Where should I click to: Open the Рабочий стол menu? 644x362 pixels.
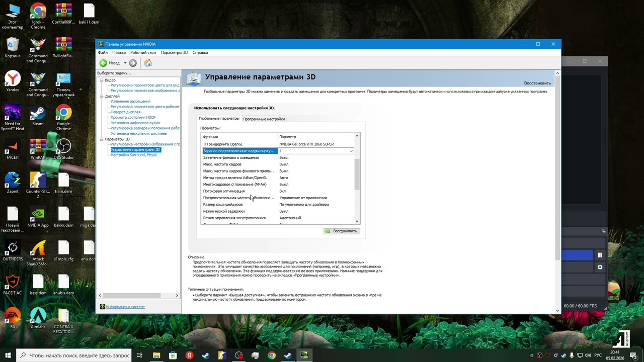pos(143,52)
